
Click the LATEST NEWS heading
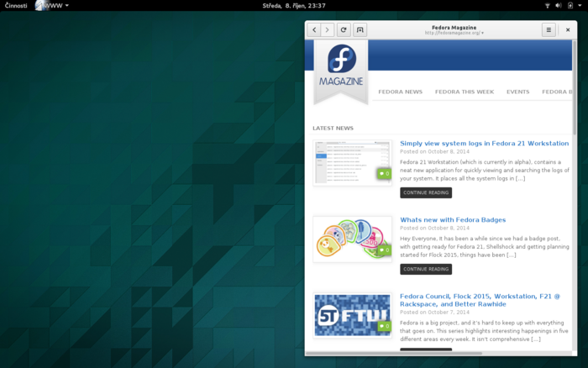point(333,129)
